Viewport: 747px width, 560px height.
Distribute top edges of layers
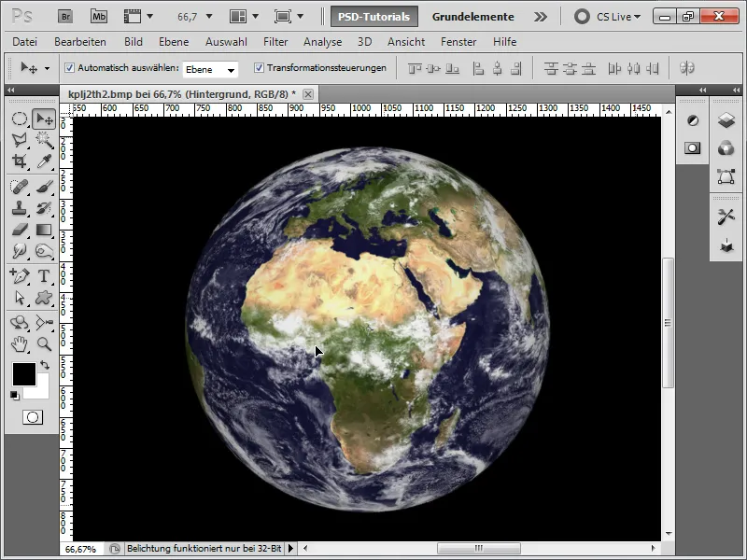tap(551, 69)
